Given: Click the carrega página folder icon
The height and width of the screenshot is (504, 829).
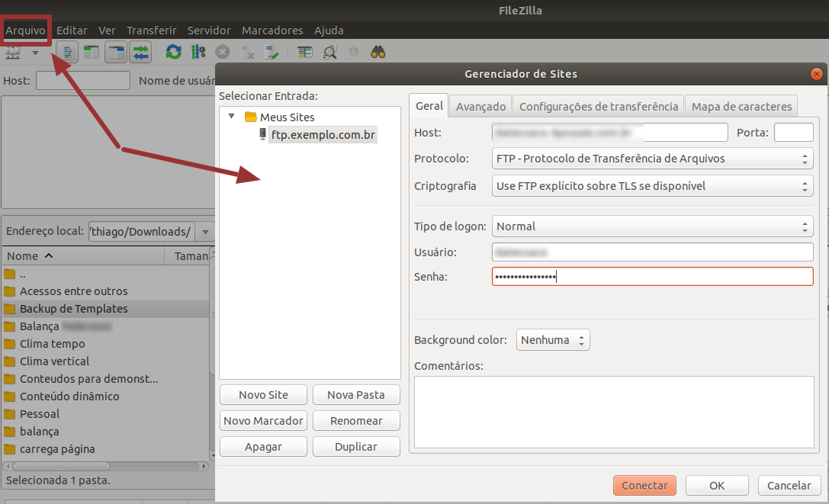Looking at the screenshot, I should pyautogui.click(x=9, y=449).
